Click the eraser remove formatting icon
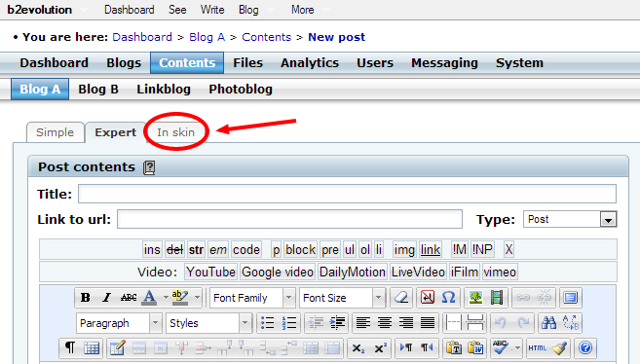640x364 pixels. pyautogui.click(x=401, y=298)
